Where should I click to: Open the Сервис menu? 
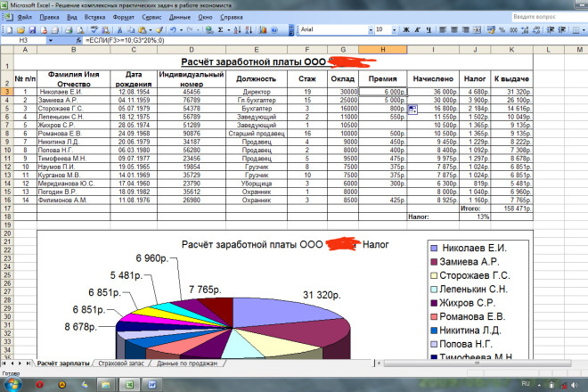tap(151, 17)
